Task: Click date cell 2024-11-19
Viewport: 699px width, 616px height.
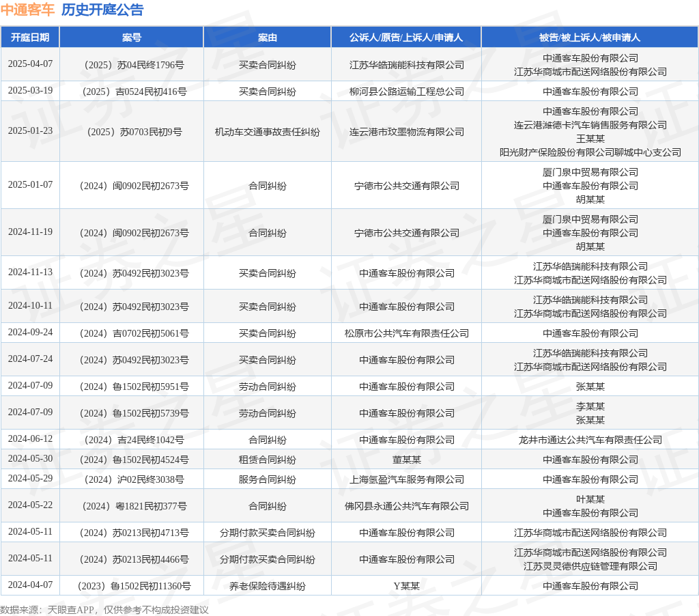Action: tap(30, 232)
